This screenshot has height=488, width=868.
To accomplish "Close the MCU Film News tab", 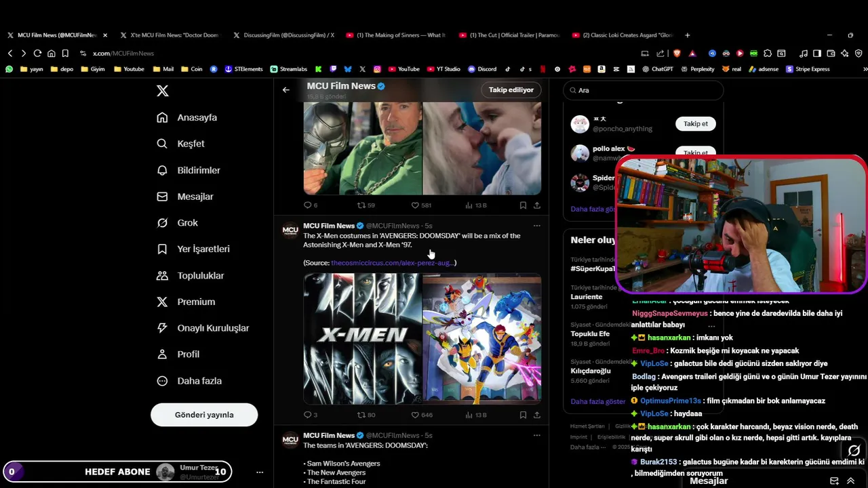I will 105,35.
